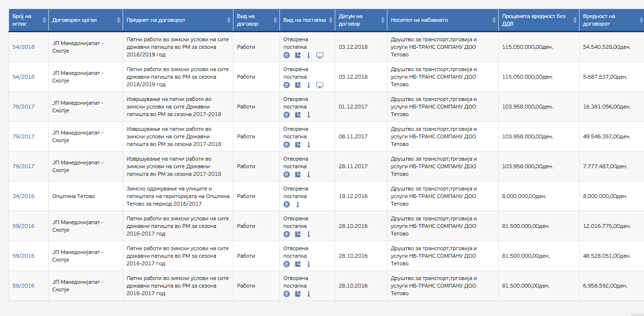The width and height of the screenshot is (644, 316).
Task: Open announcement link 34/2016
Action: [23, 196]
